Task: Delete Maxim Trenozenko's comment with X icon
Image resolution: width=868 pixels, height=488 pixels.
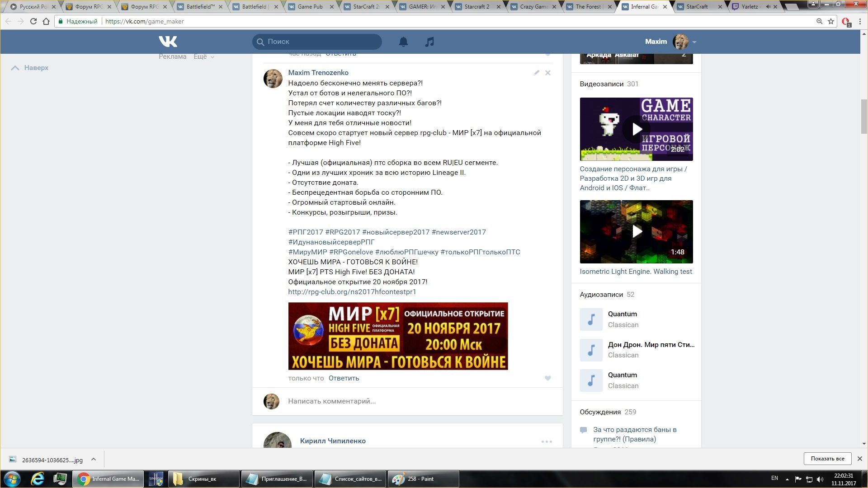Action: point(547,73)
